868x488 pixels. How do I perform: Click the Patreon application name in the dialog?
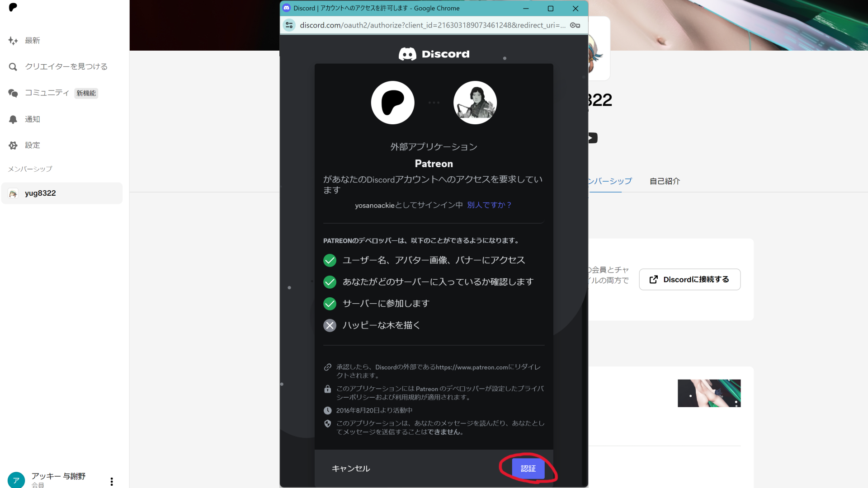pyautogui.click(x=434, y=164)
